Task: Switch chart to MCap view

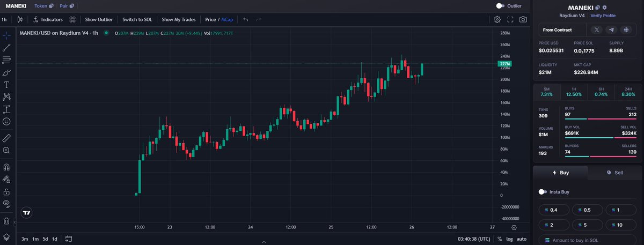Action: tap(228, 19)
